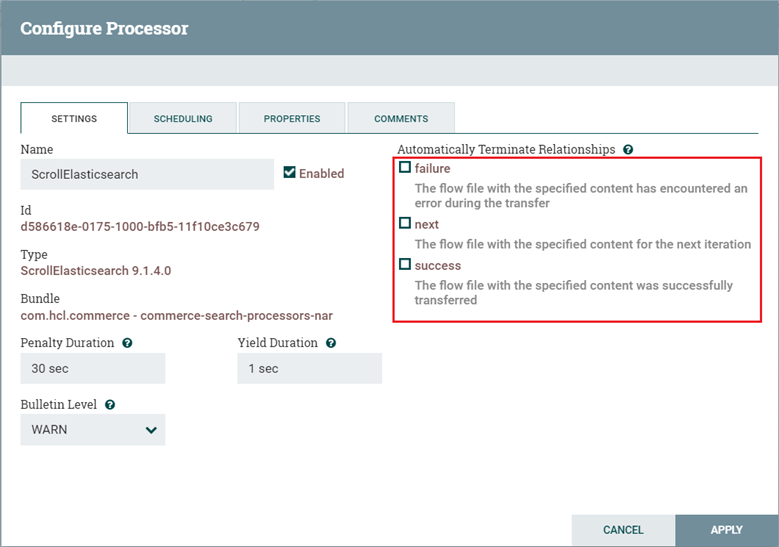Edit the processor Name field
Viewport: 779px width, 547px height.
[x=147, y=174]
